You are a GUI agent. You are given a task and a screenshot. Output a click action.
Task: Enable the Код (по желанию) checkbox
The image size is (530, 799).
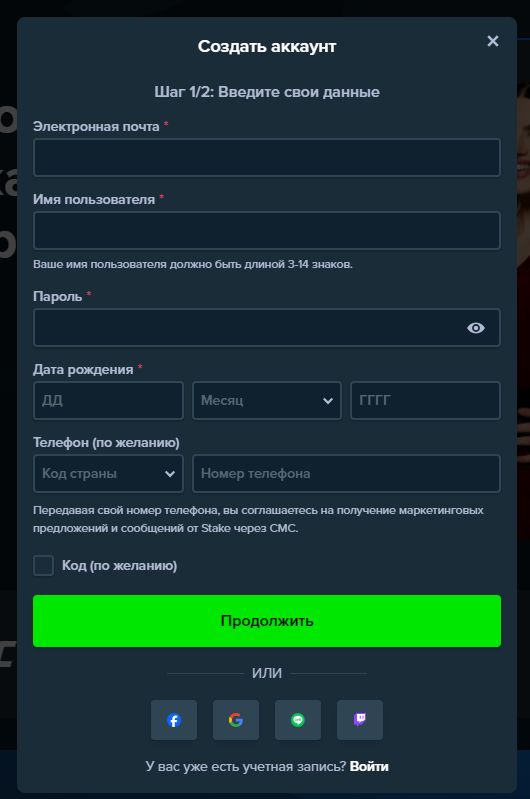pos(43,566)
